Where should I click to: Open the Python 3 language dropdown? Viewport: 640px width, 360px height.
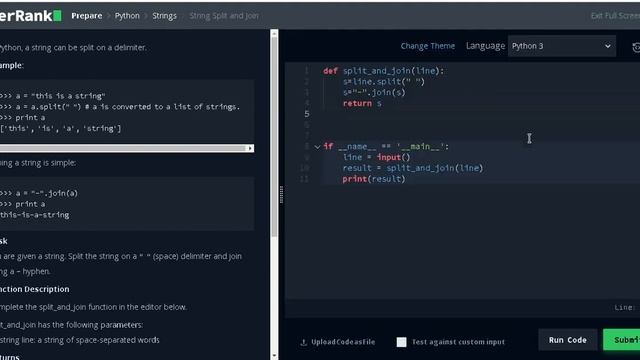[562, 46]
